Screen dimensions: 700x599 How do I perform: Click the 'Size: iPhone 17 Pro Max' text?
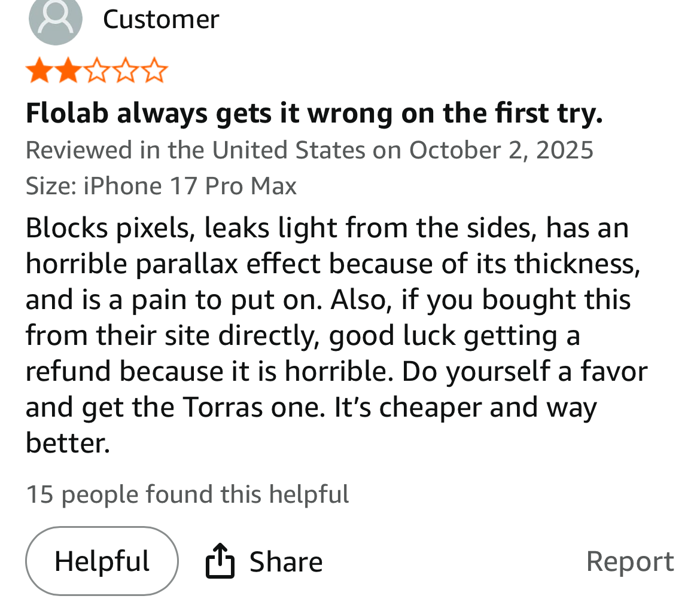tap(161, 186)
